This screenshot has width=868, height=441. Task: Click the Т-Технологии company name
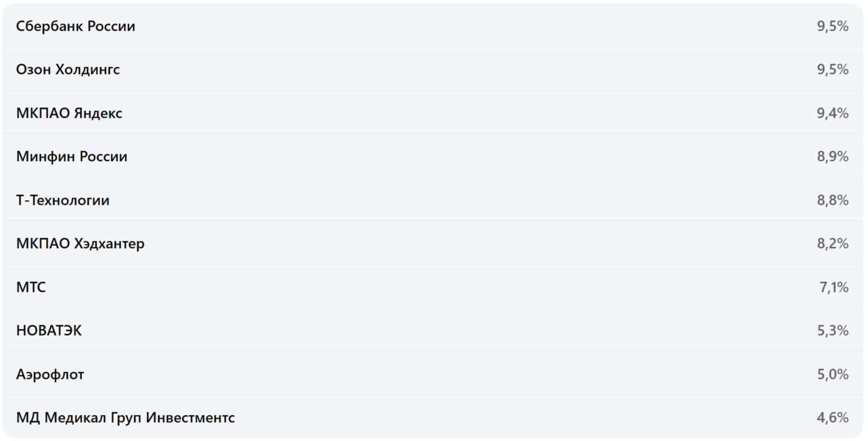[x=63, y=200]
